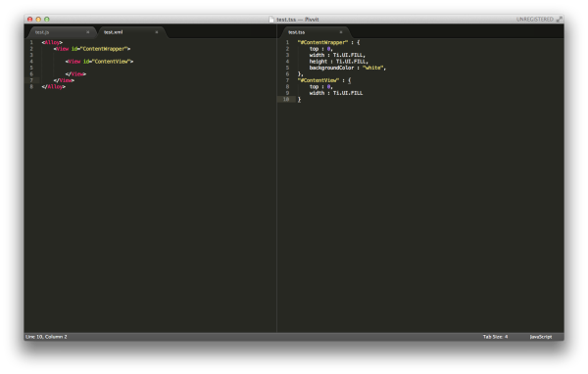Click the UNREGISTERED label
The height and width of the screenshot is (374, 588).
[535, 20]
